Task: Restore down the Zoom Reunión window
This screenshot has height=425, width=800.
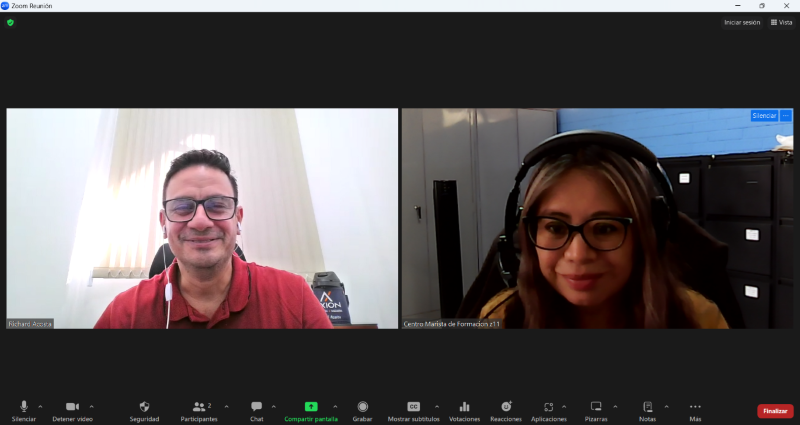Action: (x=762, y=6)
